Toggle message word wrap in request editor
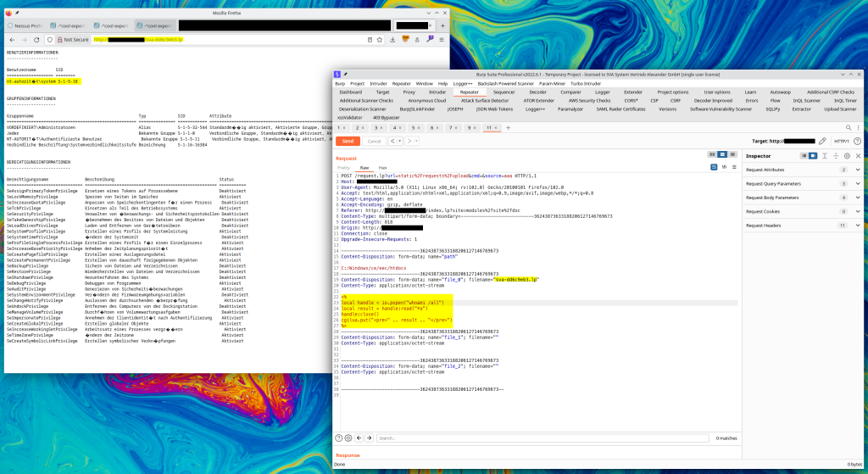 point(714,167)
